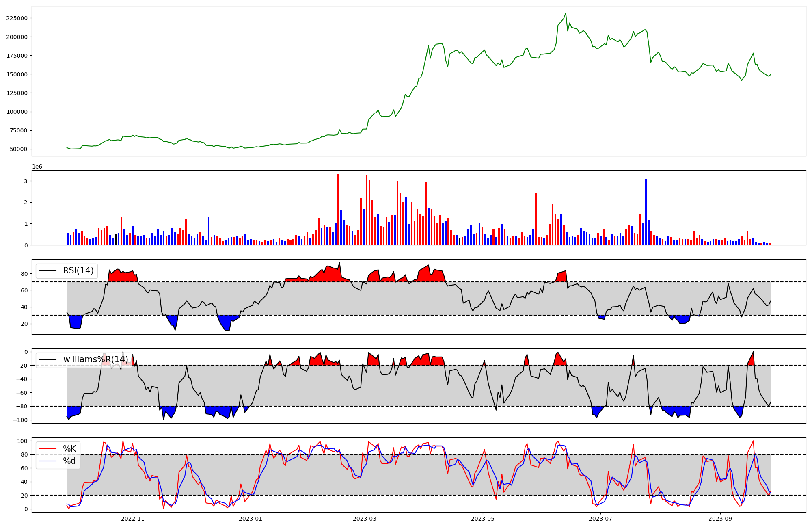Click the 2023-03 x-axis date label
812x528 pixels.
365,519
